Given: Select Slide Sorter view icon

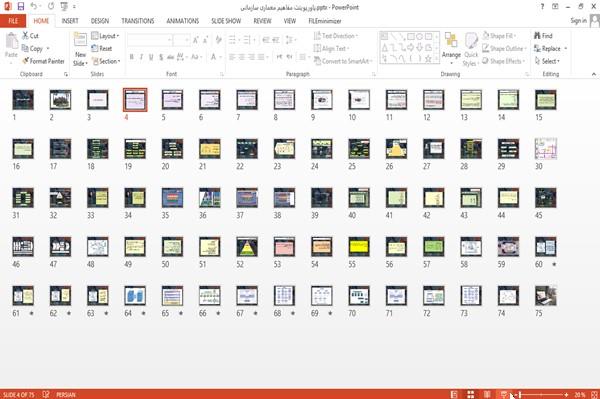Looking at the screenshot, I should (x=471, y=394).
